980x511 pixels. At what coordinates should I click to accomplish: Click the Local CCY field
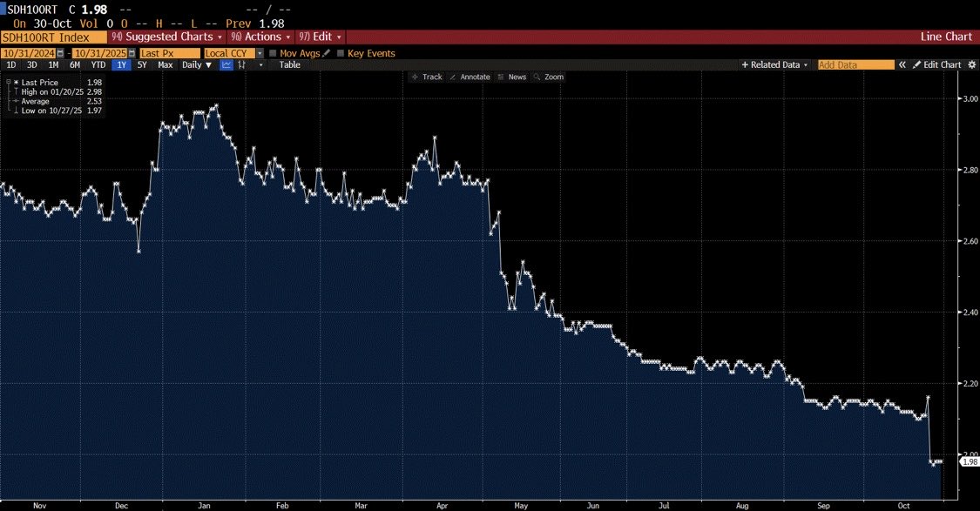(x=229, y=54)
